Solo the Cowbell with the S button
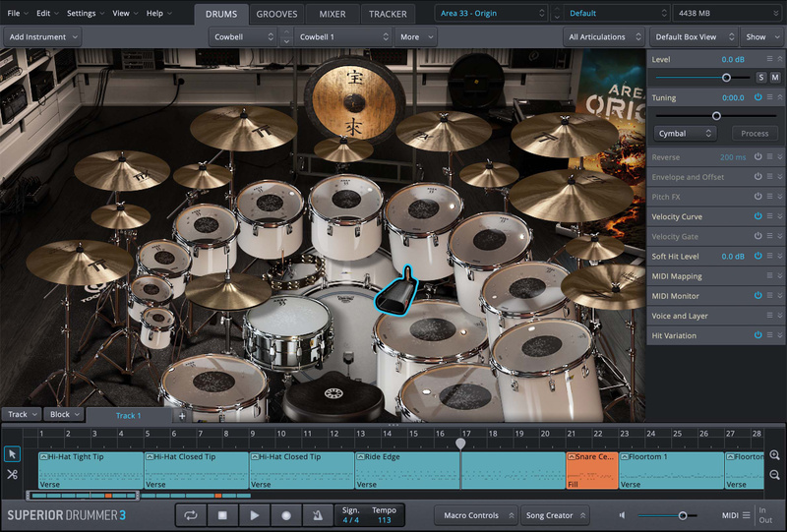The width and height of the screenshot is (787, 532). 761,78
